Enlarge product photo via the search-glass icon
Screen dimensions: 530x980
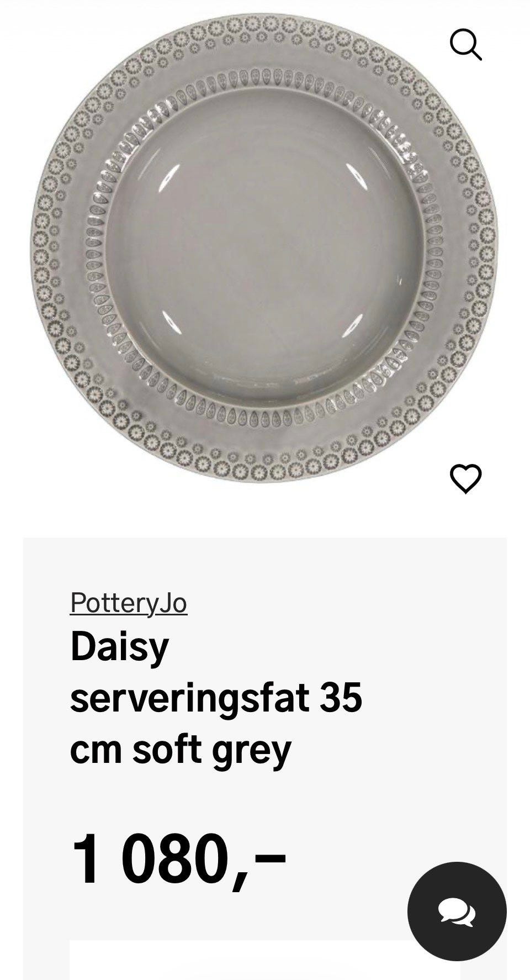466,44
